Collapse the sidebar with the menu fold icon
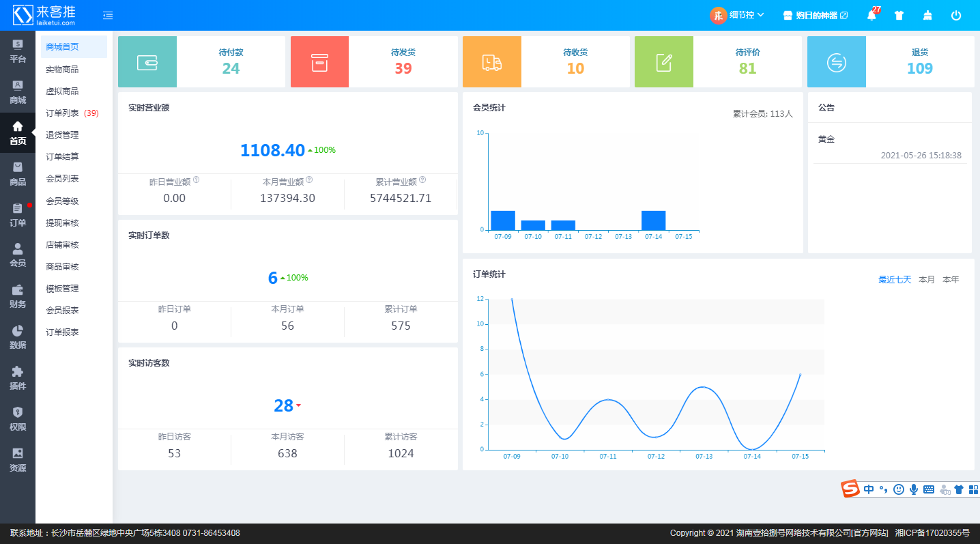This screenshot has width=980, height=544. (x=108, y=15)
